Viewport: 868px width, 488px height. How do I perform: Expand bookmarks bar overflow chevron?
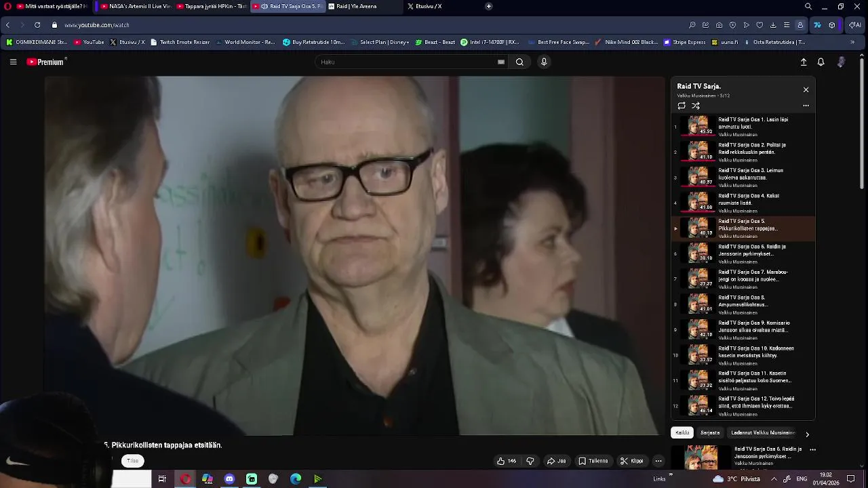pyautogui.click(x=852, y=42)
